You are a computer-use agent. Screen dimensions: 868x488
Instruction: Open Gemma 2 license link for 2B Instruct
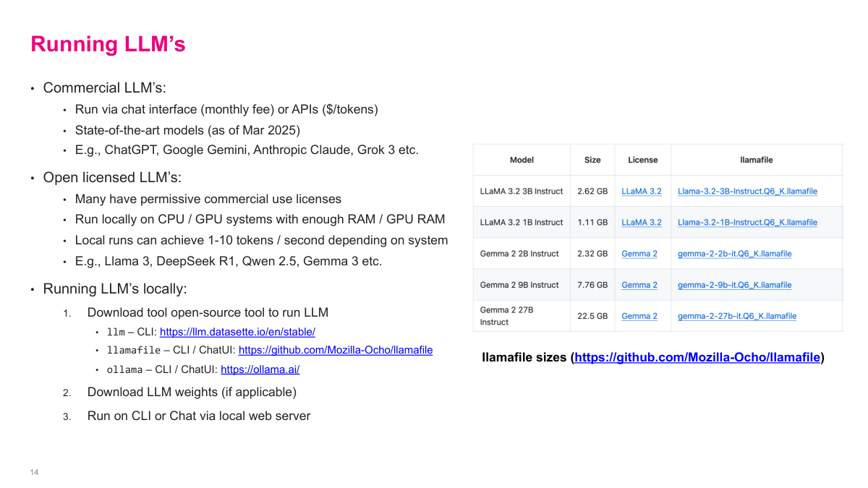[x=639, y=254]
